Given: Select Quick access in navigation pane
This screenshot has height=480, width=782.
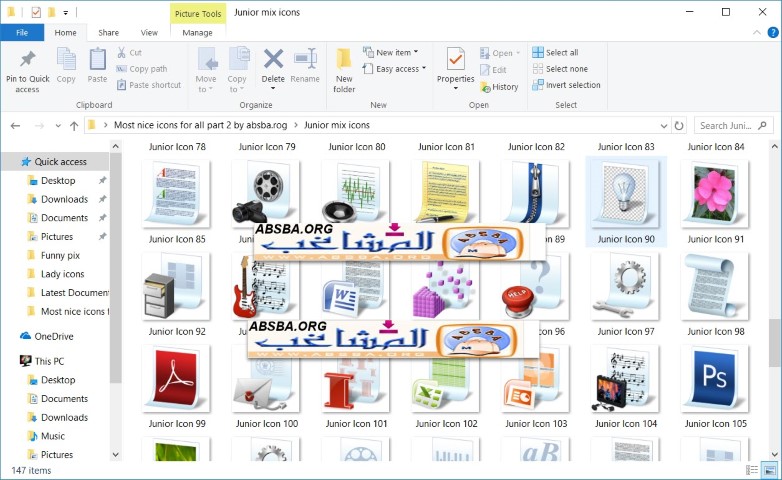Looking at the screenshot, I should [55, 162].
